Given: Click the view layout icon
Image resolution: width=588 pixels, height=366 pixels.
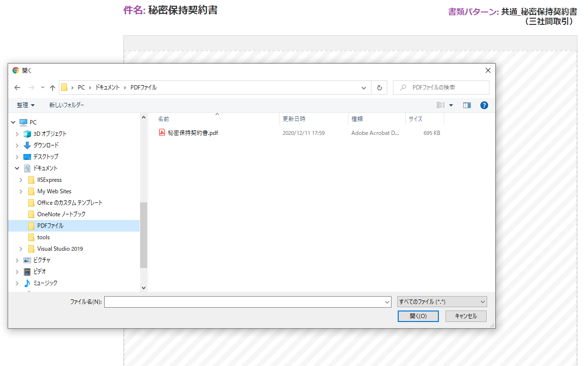Looking at the screenshot, I should click(441, 105).
